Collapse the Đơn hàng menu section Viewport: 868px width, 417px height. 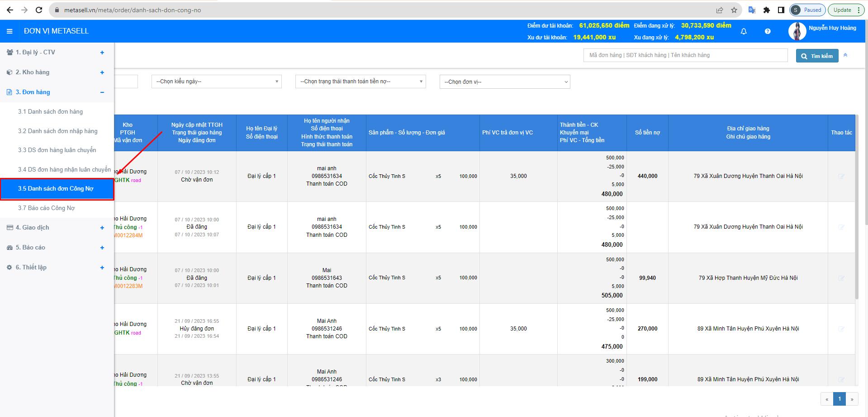(102, 92)
